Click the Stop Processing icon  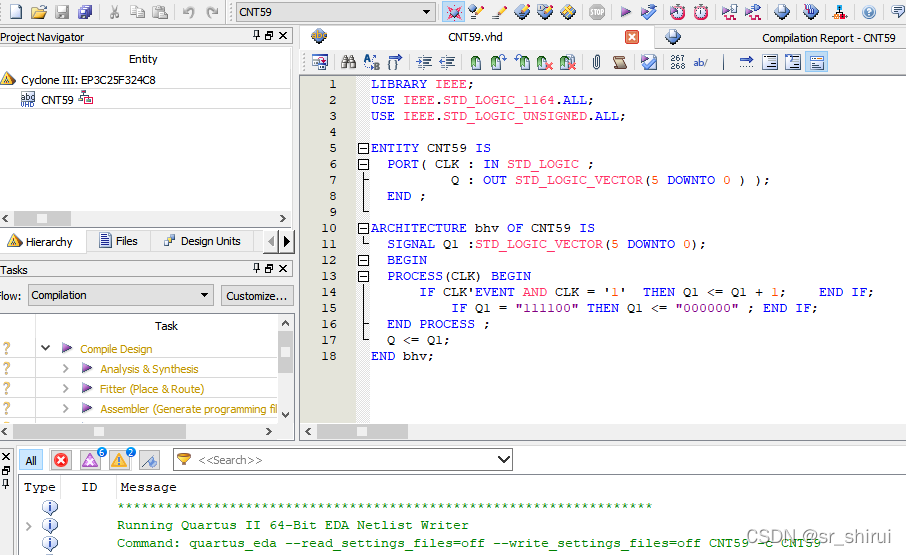[597, 12]
